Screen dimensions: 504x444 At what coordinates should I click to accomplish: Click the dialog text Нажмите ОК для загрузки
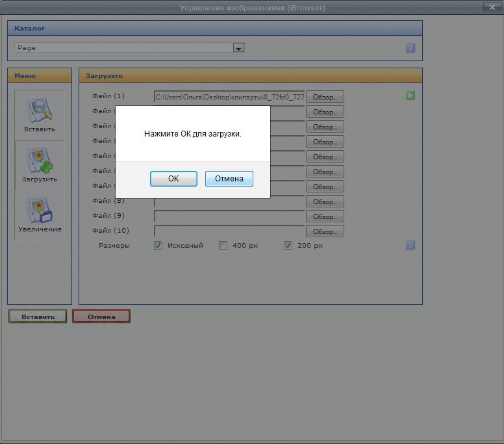[192, 134]
